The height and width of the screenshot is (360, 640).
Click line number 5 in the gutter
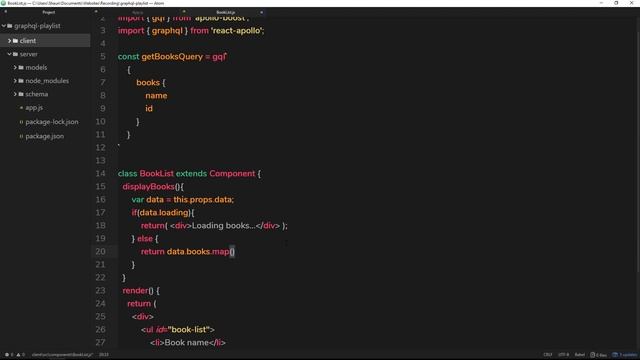click(103, 57)
